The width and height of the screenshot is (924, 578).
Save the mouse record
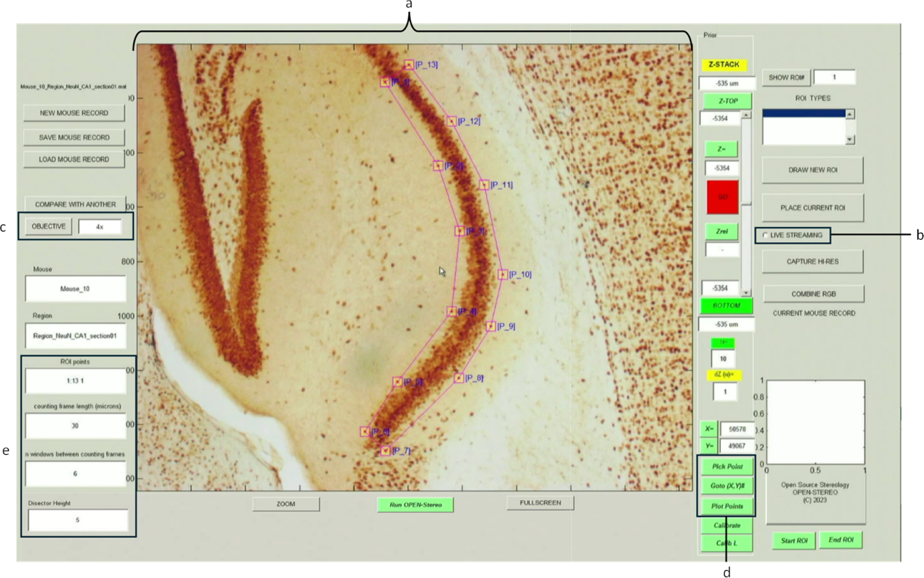click(x=74, y=137)
